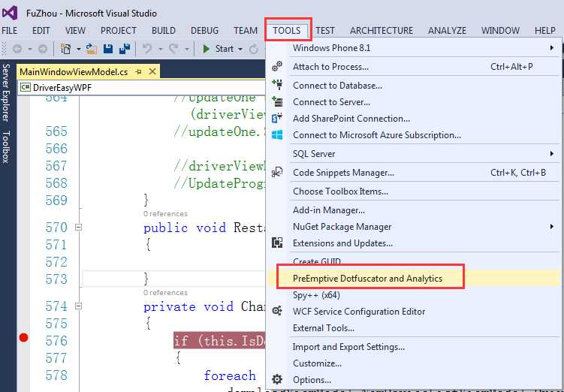Image resolution: width=564 pixels, height=392 pixels.
Task: Open the Add-in Manager entry
Action: click(414, 210)
